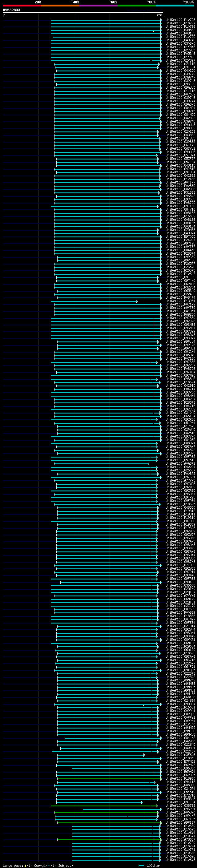Click the cyan ~100% identity legend segment
Image resolution: width=197 pixels, height=868 pixels.
pos(175,6)
